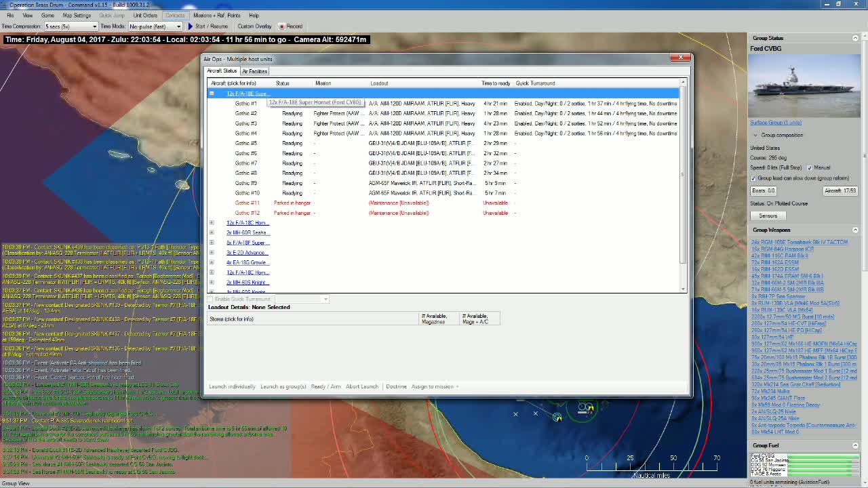868x488 pixels.
Task: Select the Gothic #11 parked aircraft row
Action: pos(443,203)
